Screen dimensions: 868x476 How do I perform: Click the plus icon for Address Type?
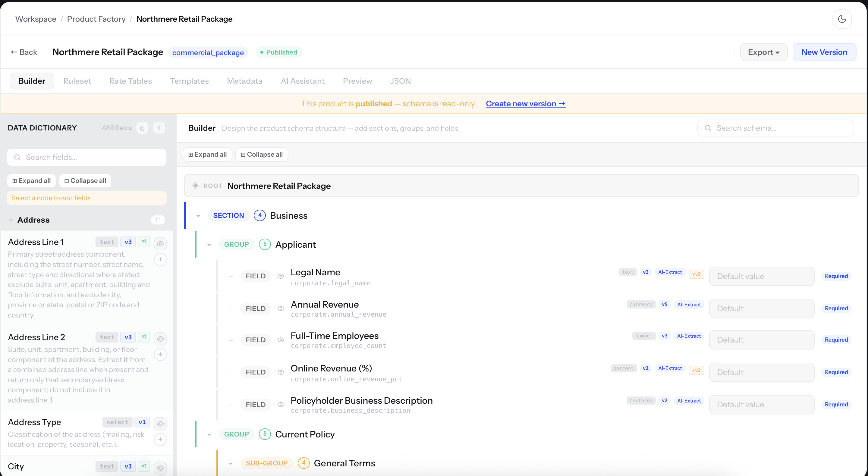(x=160, y=439)
